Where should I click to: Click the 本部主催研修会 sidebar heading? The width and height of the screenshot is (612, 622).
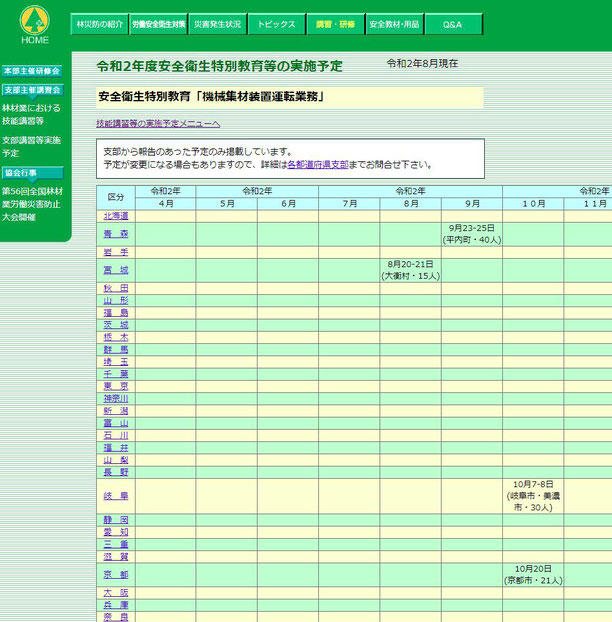32,71
